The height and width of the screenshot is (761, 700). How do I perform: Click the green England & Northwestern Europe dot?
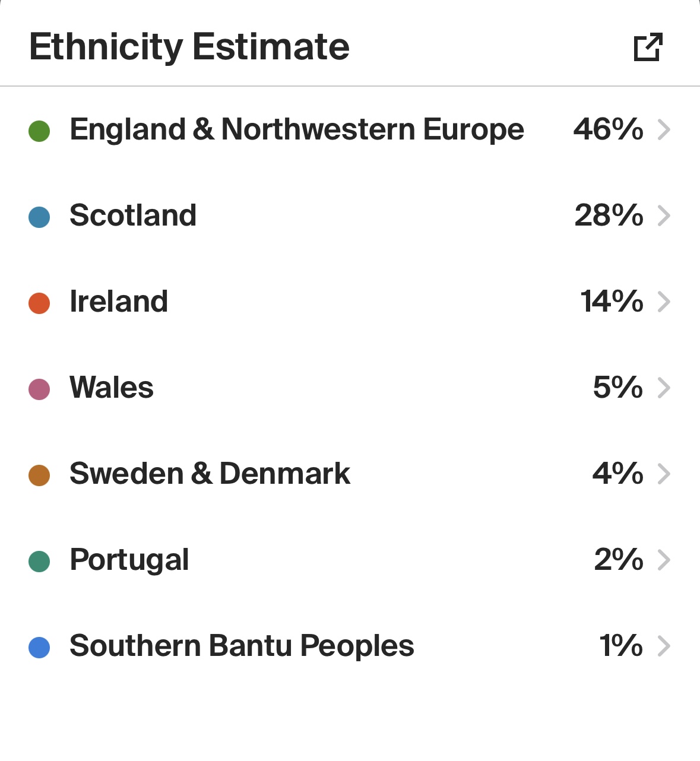click(39, 131)
